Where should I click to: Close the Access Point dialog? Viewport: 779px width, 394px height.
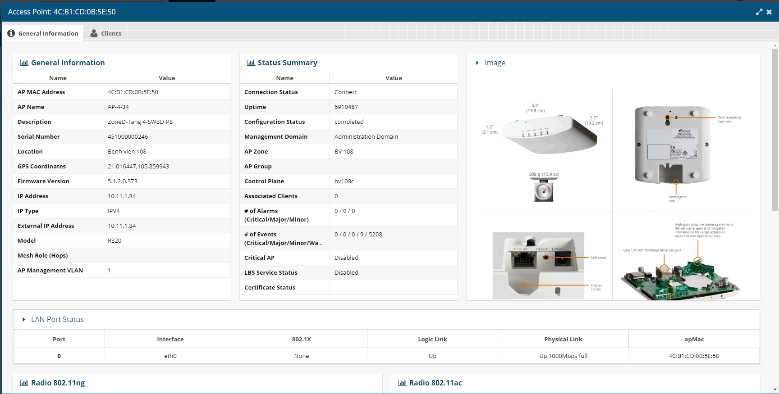pyautogui.click(x=769, y=11)
